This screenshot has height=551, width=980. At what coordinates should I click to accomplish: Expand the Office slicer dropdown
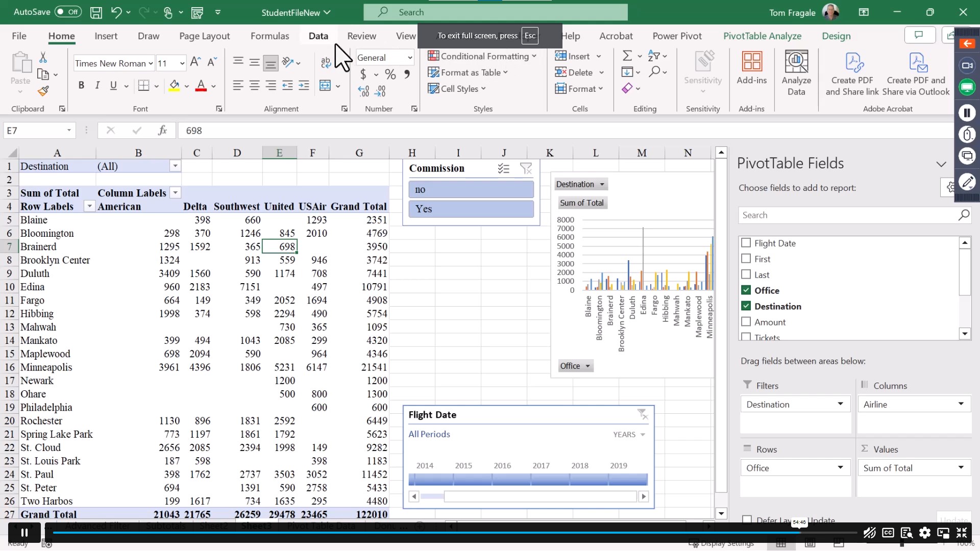pyautogui.click(x=586, y=366)
